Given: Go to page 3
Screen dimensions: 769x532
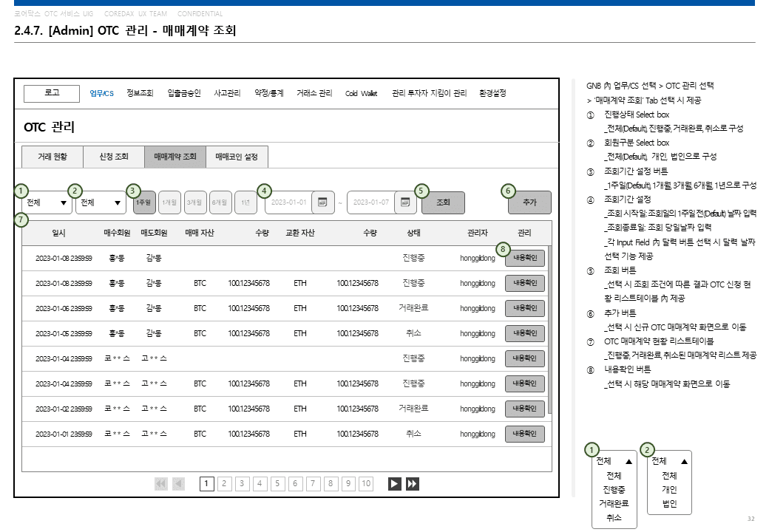Looking at the screenshot, I should [x=242, y=484].
